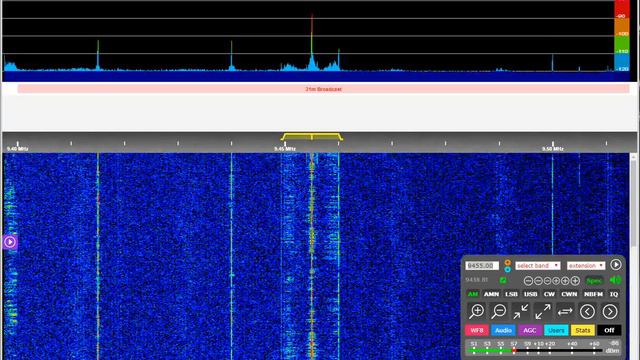This screenshot has width=640, height=360.
Task: Toggle the green Spec spectrum button
Action: click(594, 280)
